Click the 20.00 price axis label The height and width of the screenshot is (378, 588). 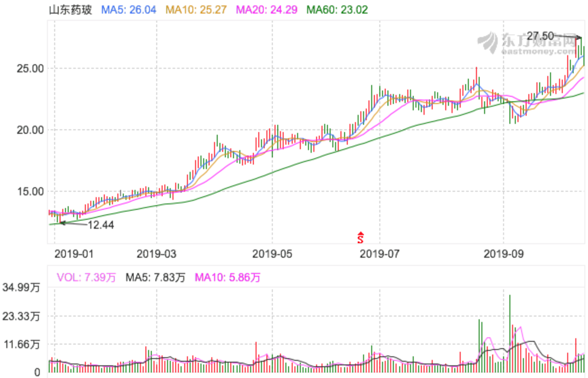pos(29,130)
